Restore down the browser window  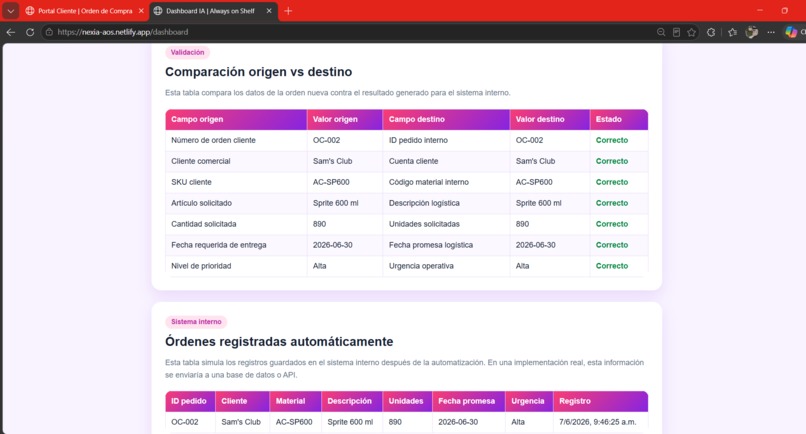[784, 10]
